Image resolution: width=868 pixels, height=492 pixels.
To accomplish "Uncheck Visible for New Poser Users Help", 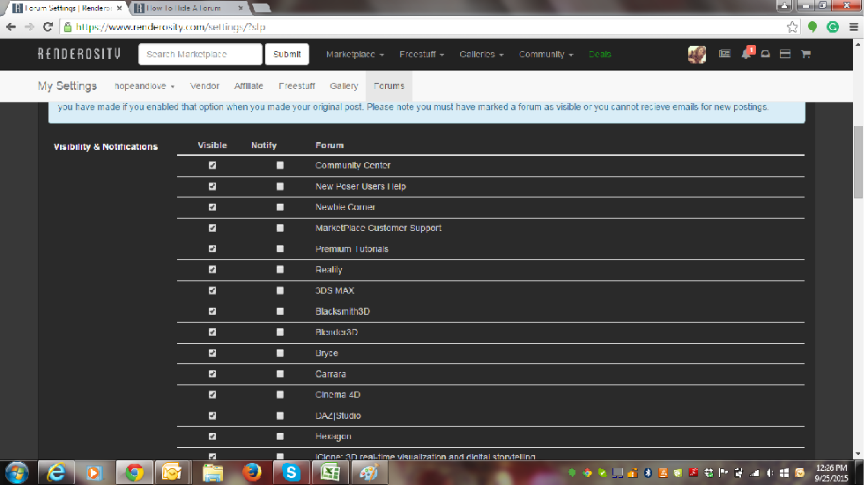I will [x=213, y=187].
